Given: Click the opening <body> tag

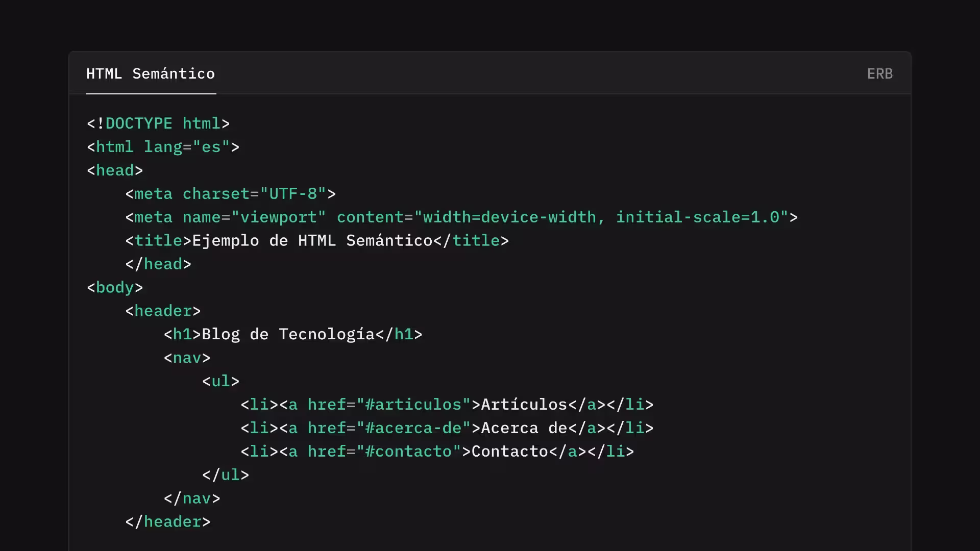Looking at the screenshot, I should point(115,288).
